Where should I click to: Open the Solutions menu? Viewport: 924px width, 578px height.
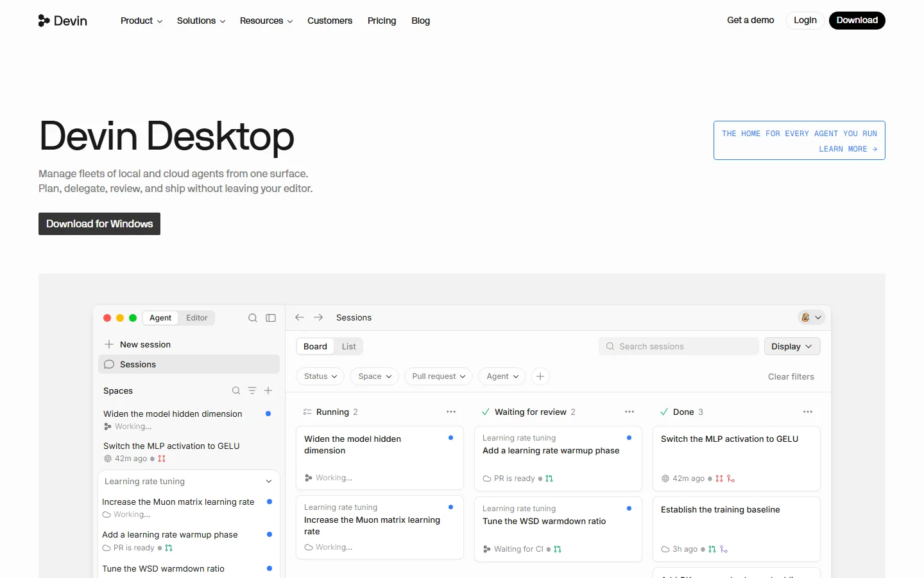point(201,21)
